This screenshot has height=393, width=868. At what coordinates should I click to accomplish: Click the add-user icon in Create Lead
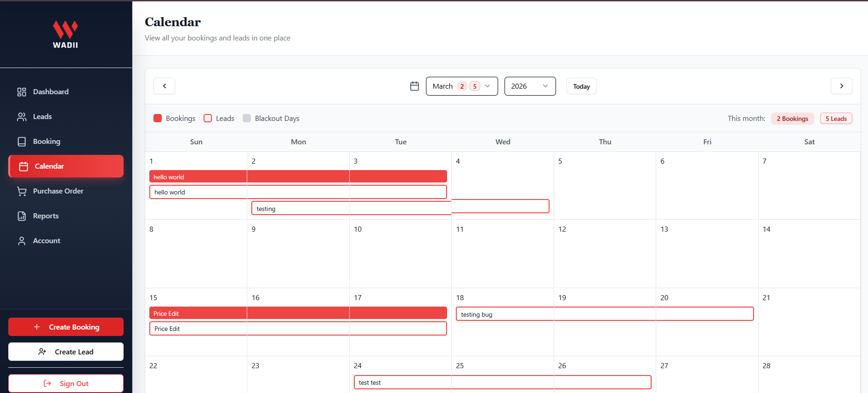42,352
